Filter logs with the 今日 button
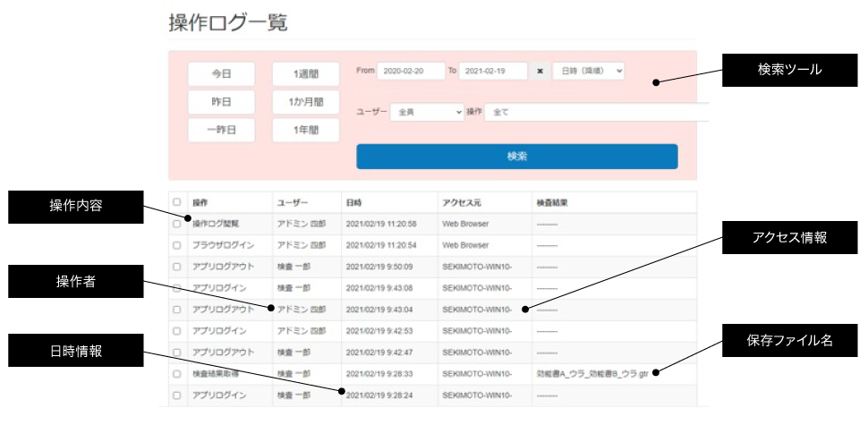 221,73
